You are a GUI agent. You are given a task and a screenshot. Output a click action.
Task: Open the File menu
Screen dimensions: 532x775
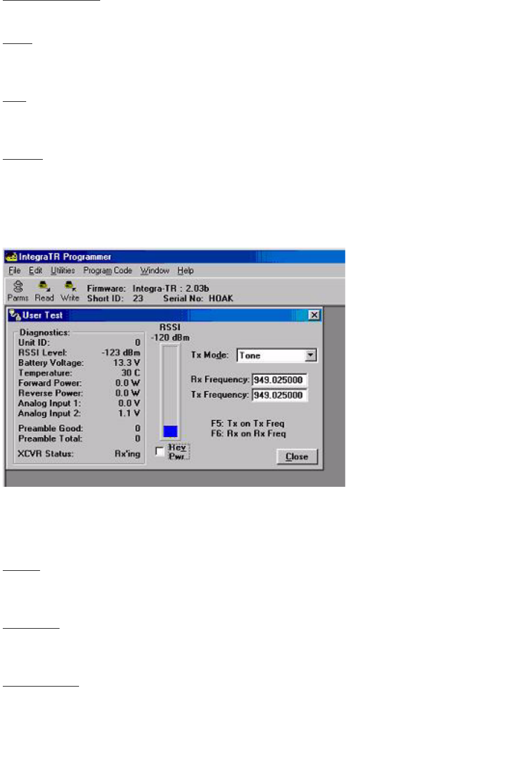[x=14, y=271]
